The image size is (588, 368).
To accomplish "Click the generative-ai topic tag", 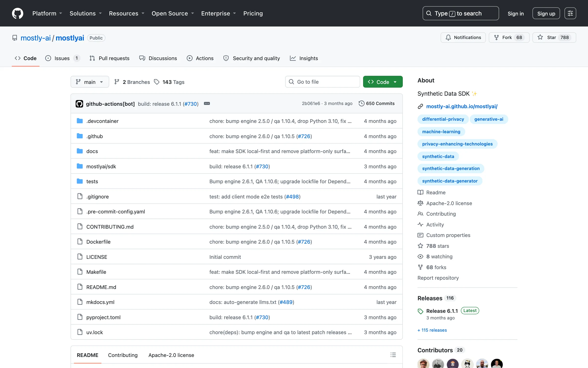I will [489, 119].
